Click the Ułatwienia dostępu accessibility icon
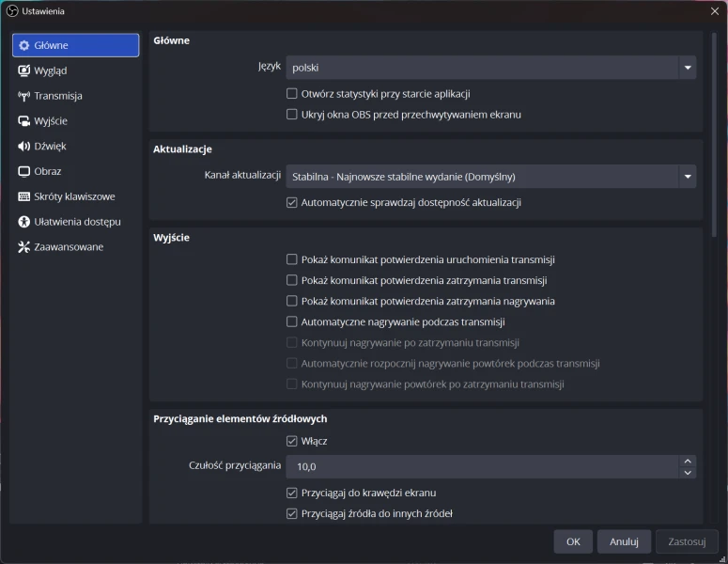The width and height of the screenshot is (728, 564). (x=24, y=222)
